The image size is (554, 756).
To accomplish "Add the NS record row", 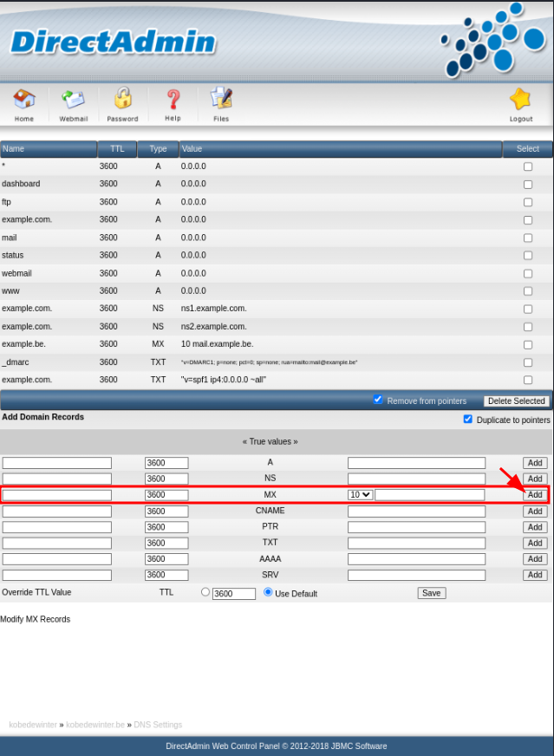I will click(535, 479).
